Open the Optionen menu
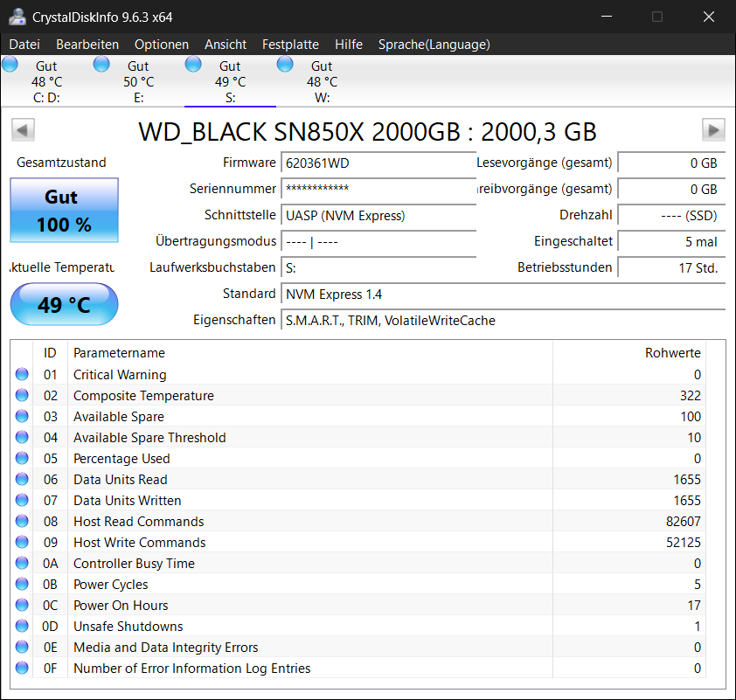The image size is (736, 700). pyautogui.click(x=162, y=45)
